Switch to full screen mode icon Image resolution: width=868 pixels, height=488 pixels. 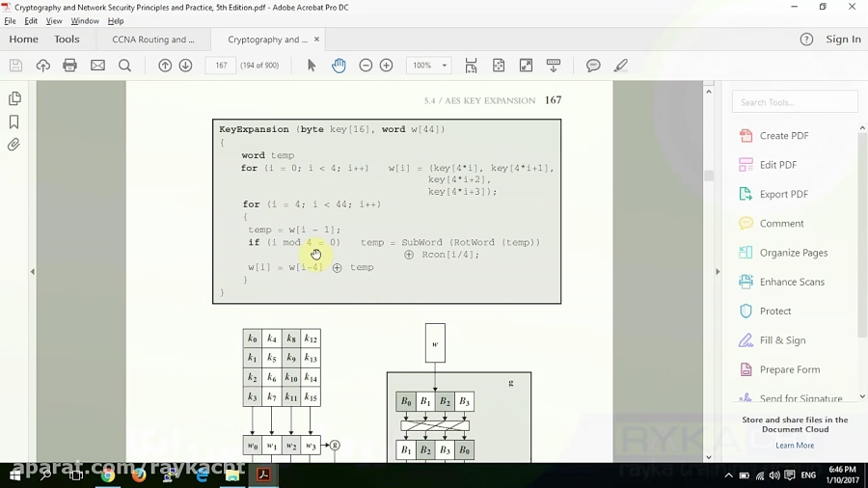(526, 66)
